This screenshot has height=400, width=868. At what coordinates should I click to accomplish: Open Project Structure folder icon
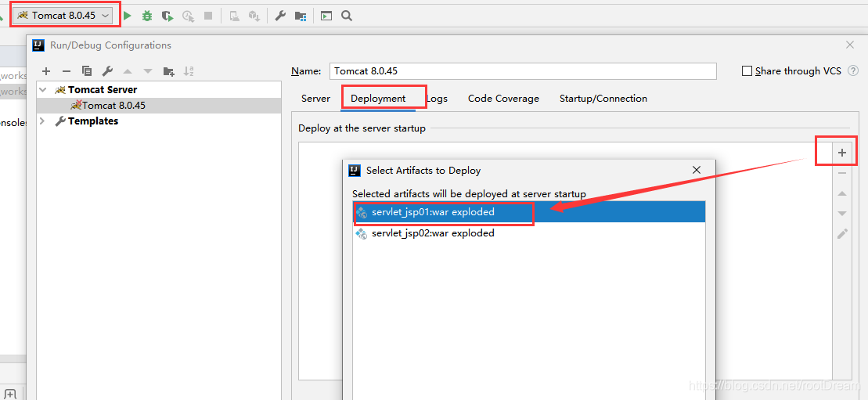(x=301, y=16)
